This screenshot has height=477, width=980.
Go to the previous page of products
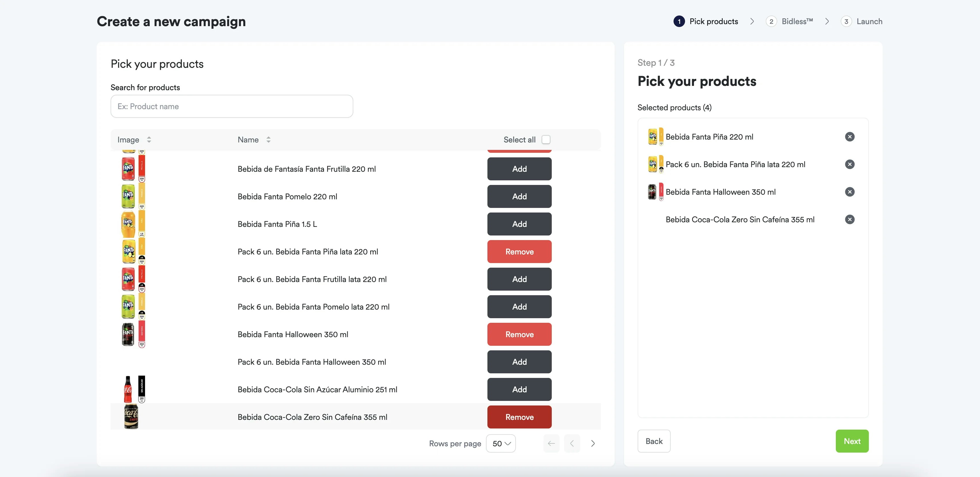click(x=572, y=443)
